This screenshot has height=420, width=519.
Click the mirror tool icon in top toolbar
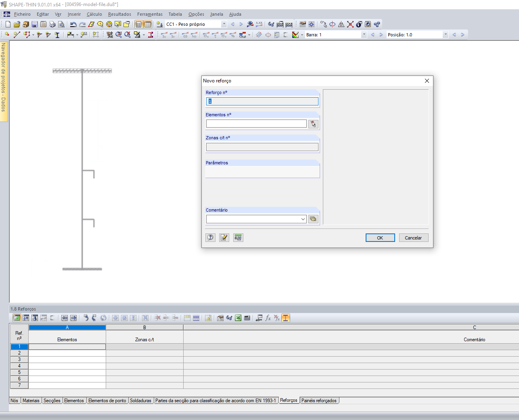341,24
